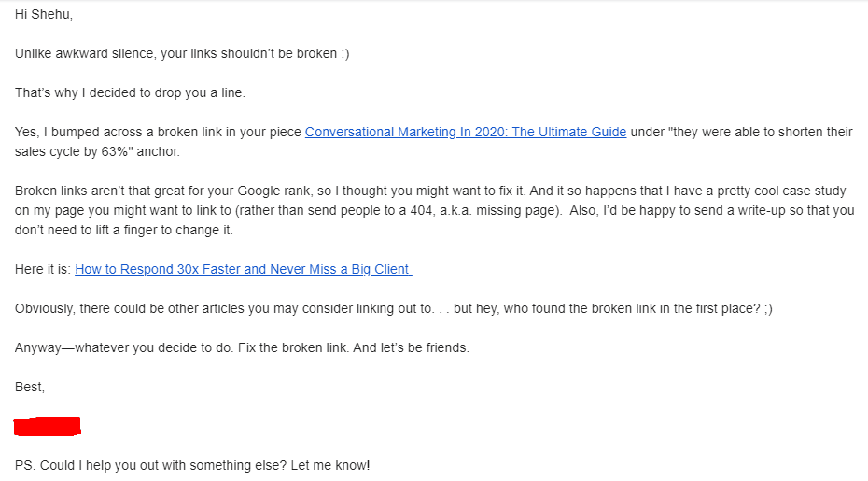Click the "Best," sign-off text
The image size is (868, 481).
tap(30, 387)
